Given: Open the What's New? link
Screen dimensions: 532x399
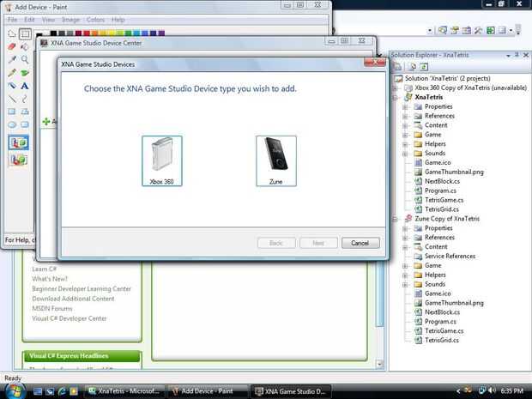Looking at the screenshot, I should [x=50, y=279].
